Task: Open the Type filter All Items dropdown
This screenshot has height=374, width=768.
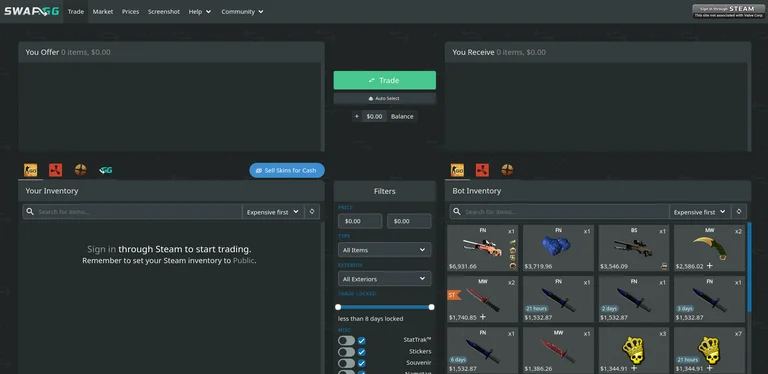Action: (x=384, y=250)
